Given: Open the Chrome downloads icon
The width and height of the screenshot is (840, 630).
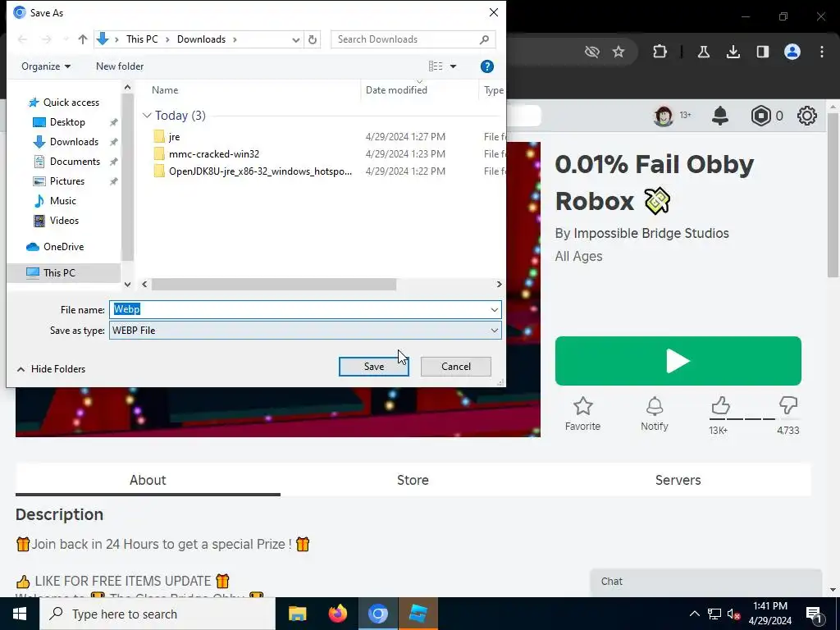Looking at the screenshot, I should pos(733,52).
